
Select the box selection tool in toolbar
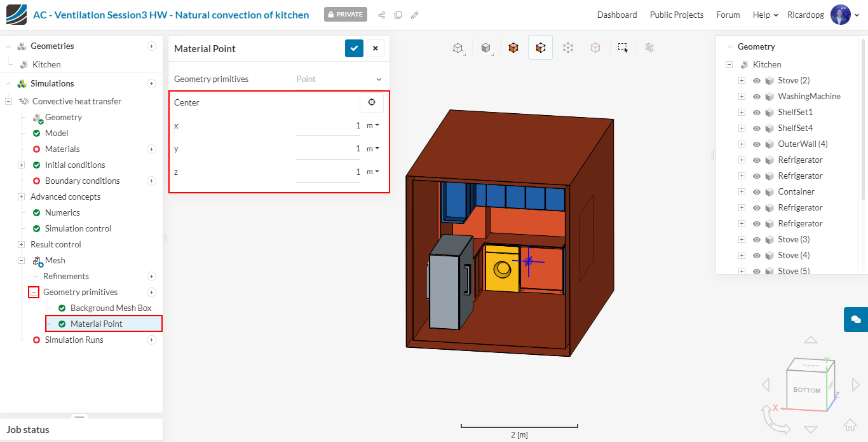click(622, 48)
